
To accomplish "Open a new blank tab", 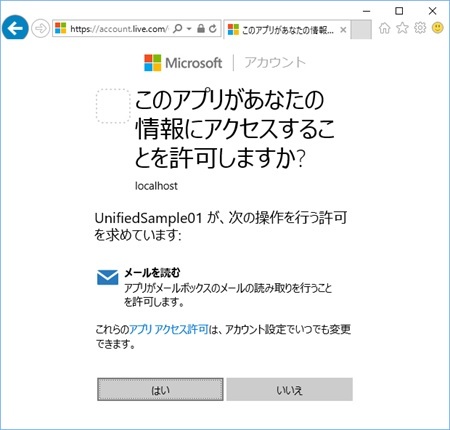I will 361,29.
